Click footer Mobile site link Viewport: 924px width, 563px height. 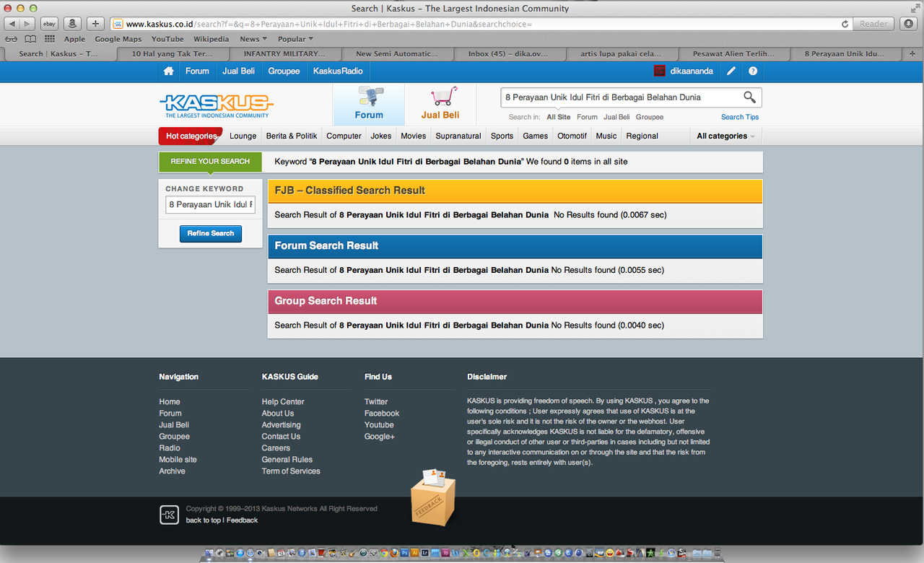click(x=178, y=460)
